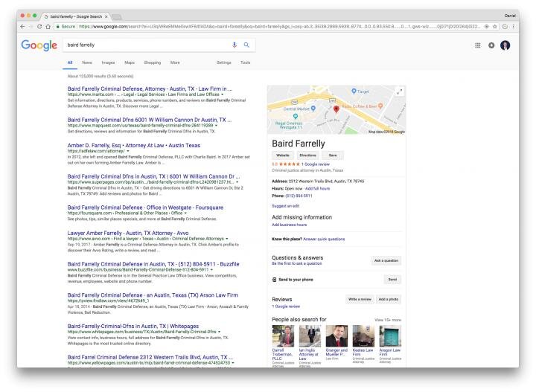Open the Amber D. Farrelly, Esq result link
The image size is (536, 392).
point(134,146)
